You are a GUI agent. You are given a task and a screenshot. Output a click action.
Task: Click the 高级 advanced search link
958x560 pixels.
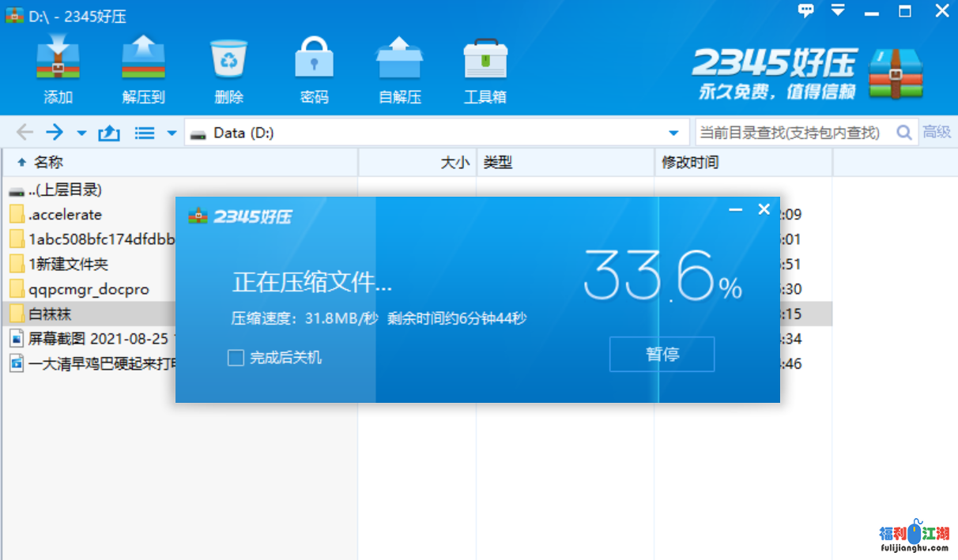tap(937, 133)
